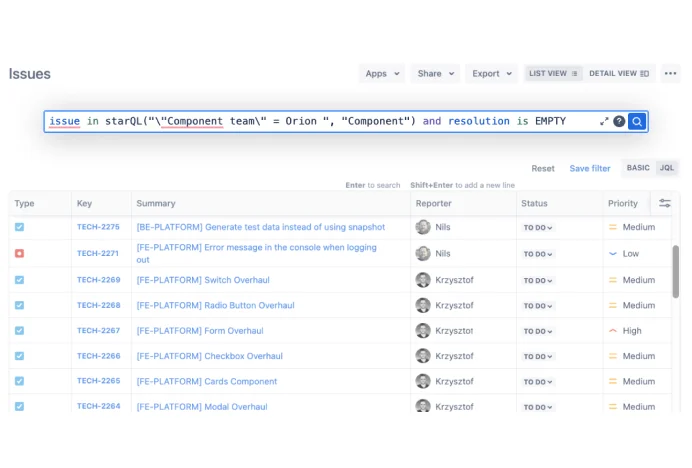
Task: Change TO DO status of TECH-2269
Action: (538, 280)
